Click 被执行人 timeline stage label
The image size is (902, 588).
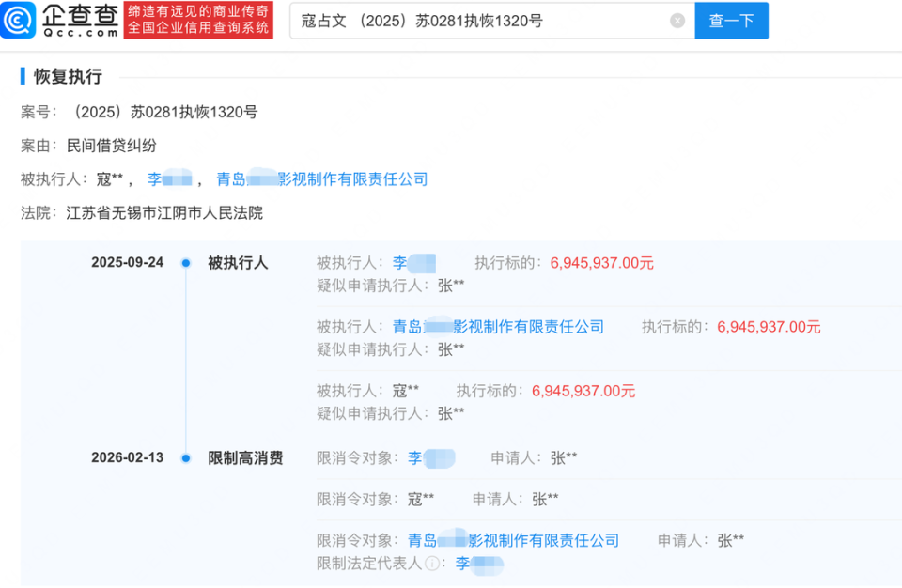238,263
